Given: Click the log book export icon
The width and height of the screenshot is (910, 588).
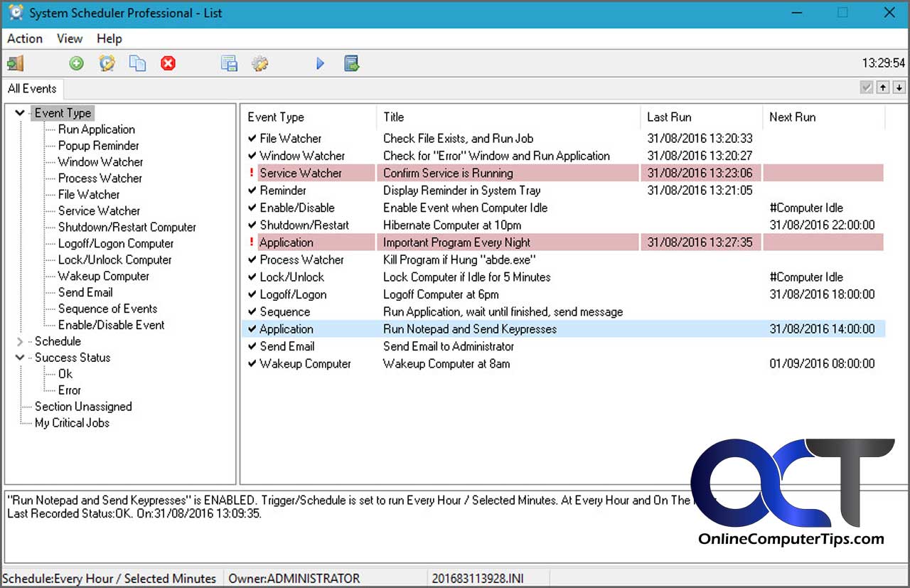Looking at the screenshot, I should 351,63.
